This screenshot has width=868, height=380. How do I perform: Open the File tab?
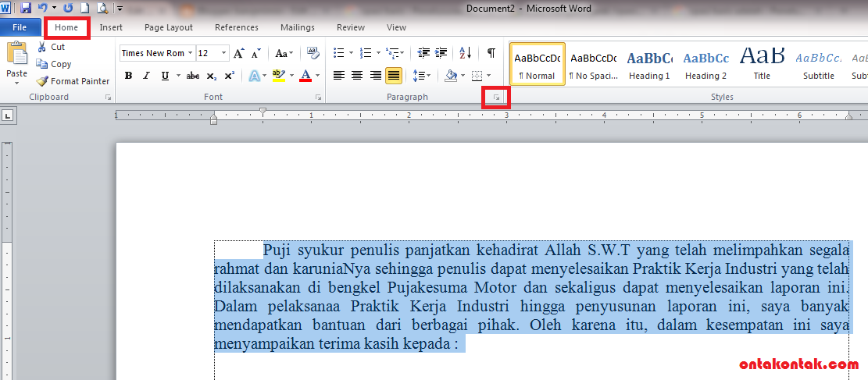coord(20,27)
